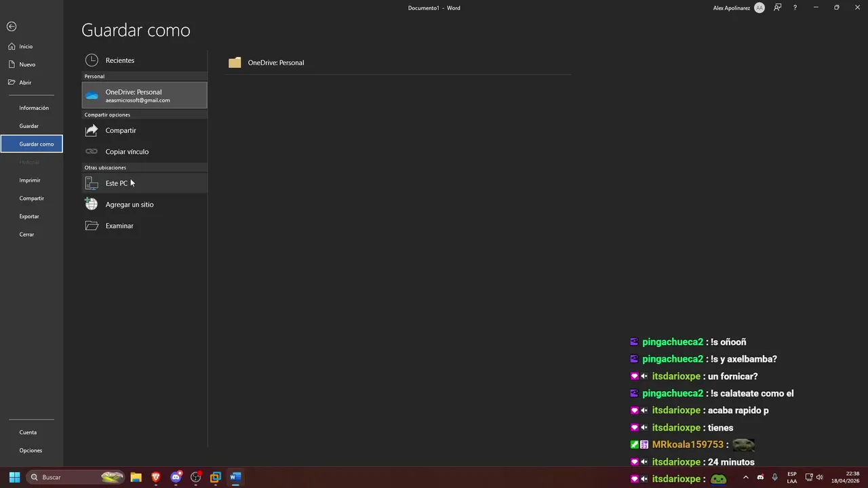Show Recientes save locations
The width and height of the screenshot is (868, 488).
tap(144, 60)
